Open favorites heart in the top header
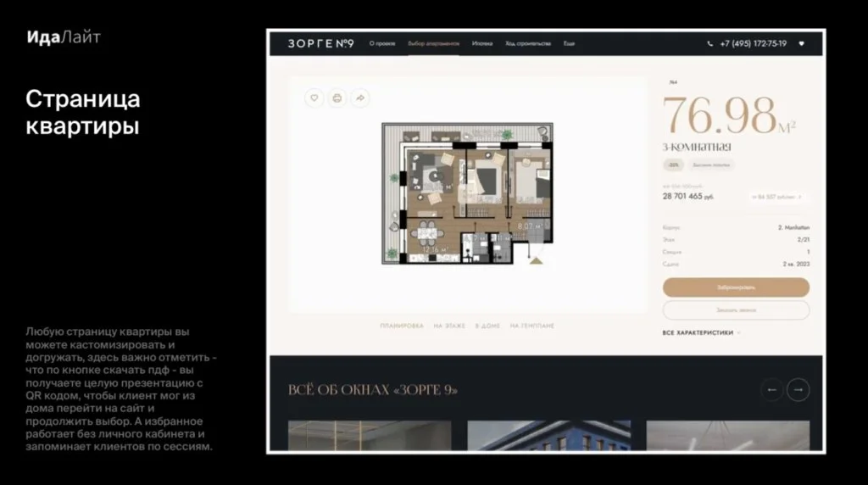Image resolution: width=868 pixels, height=485 pixels. (x=802, y=43)
